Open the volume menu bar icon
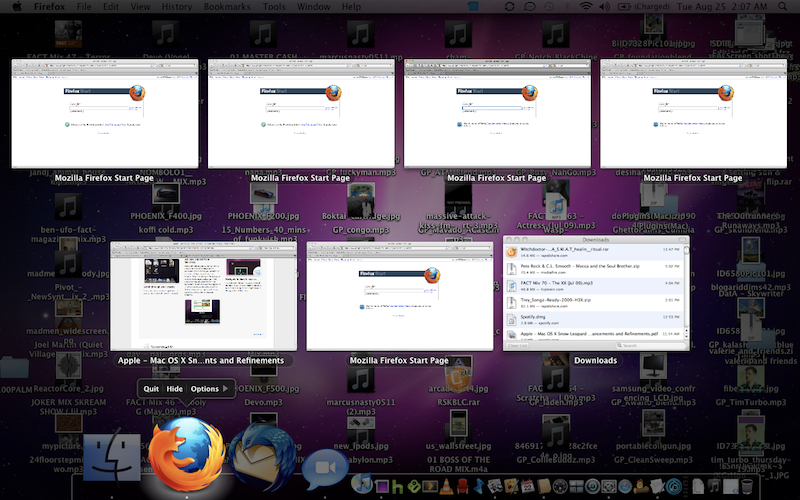 tap(604, 7)
